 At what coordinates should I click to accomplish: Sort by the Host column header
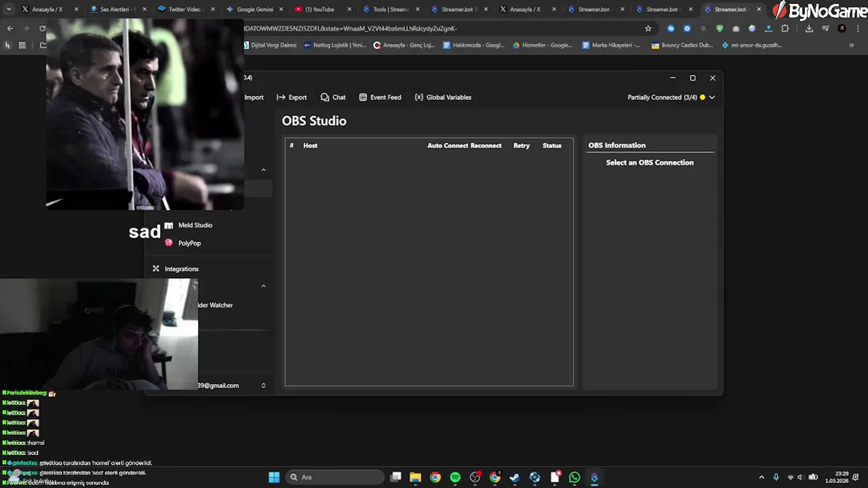(x=310, y=145)
